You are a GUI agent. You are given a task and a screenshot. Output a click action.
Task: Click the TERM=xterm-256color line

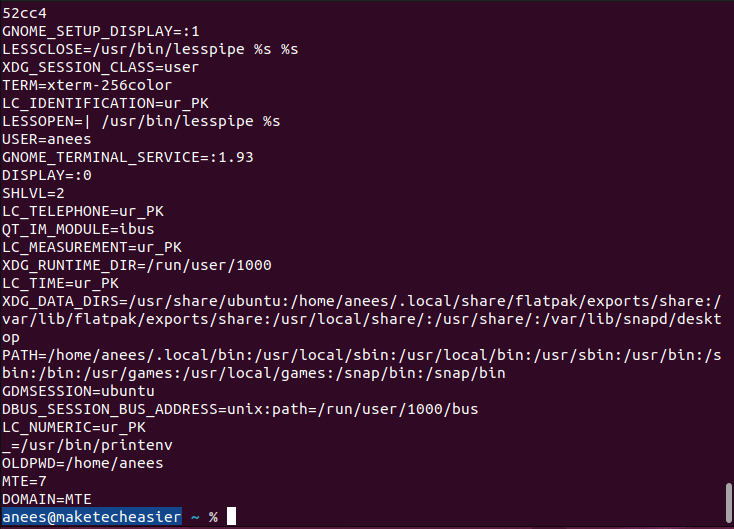click(86, 85)
